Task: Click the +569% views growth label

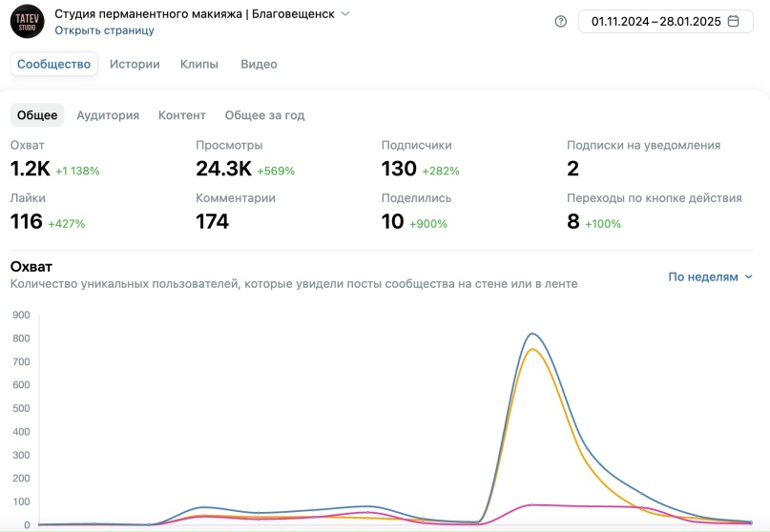Action: [276, 171]
